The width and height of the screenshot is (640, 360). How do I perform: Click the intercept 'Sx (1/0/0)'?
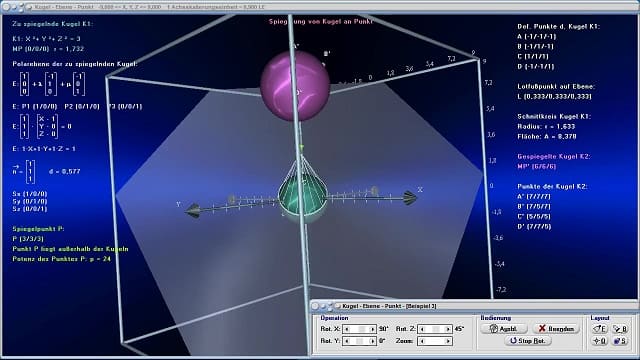pyautogui.click(x=29, y=194)
